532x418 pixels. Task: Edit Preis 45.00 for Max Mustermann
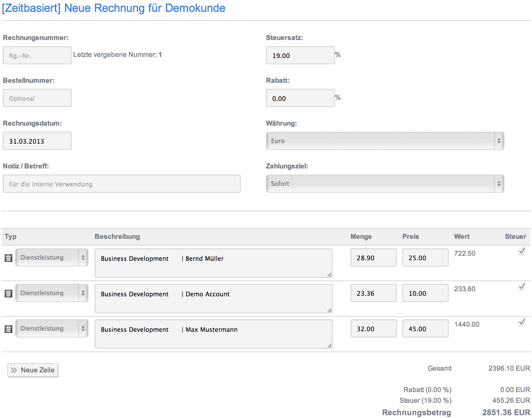tap(425, 329)
